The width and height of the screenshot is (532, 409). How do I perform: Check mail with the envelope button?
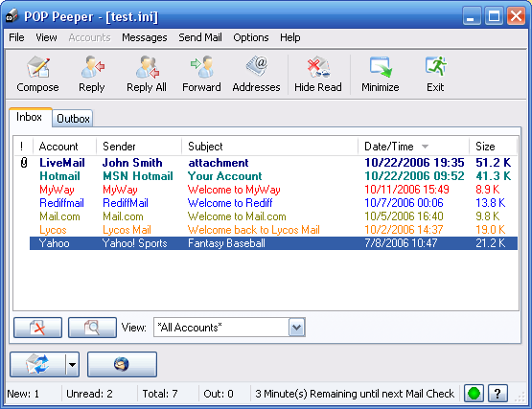tap(37, 365)
